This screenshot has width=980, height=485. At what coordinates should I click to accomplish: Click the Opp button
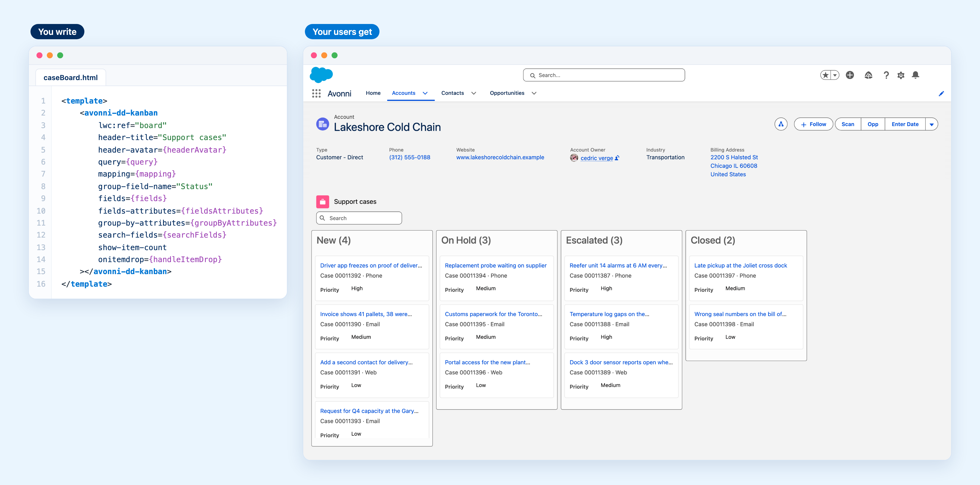(873, 125)
